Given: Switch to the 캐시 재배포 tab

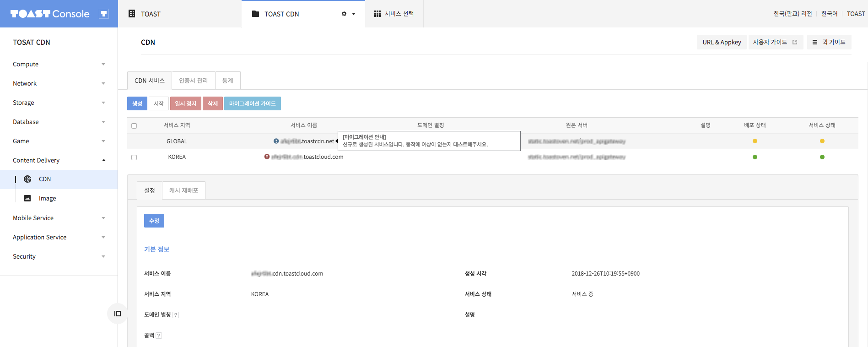Looking at the screenshot, I should tap(183, 190).
